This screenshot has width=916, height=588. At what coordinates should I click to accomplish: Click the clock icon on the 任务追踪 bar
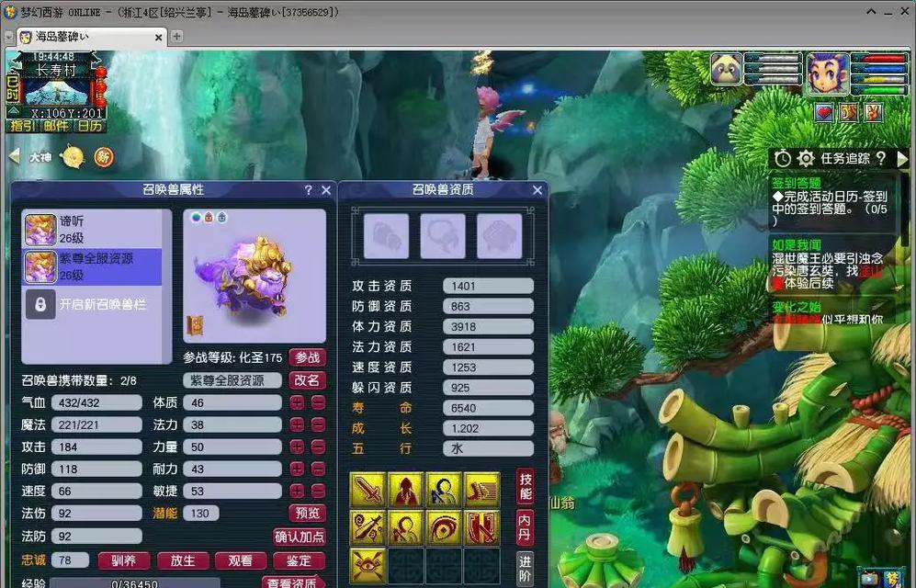(x=783, y=158)
